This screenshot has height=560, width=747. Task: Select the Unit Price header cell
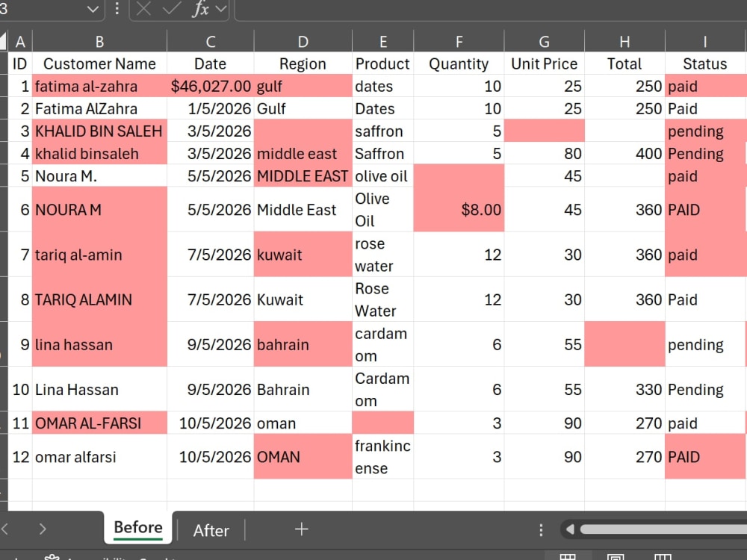544,63
